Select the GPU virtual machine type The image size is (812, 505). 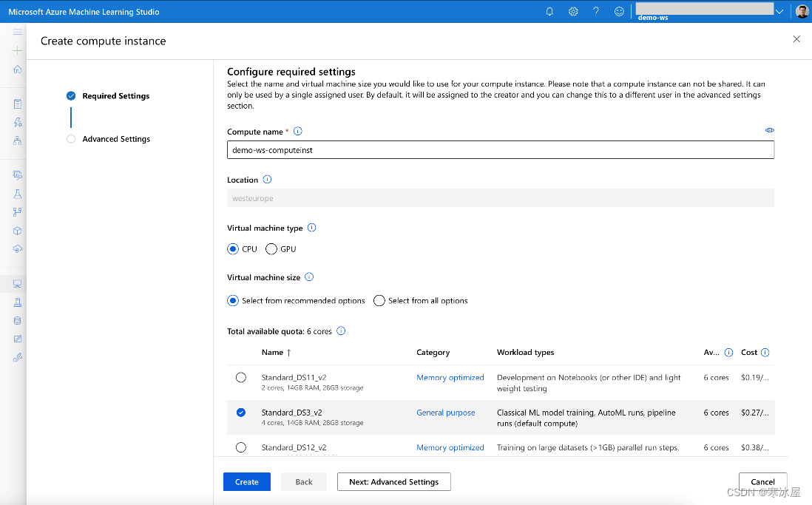click(x=271, y=249)
